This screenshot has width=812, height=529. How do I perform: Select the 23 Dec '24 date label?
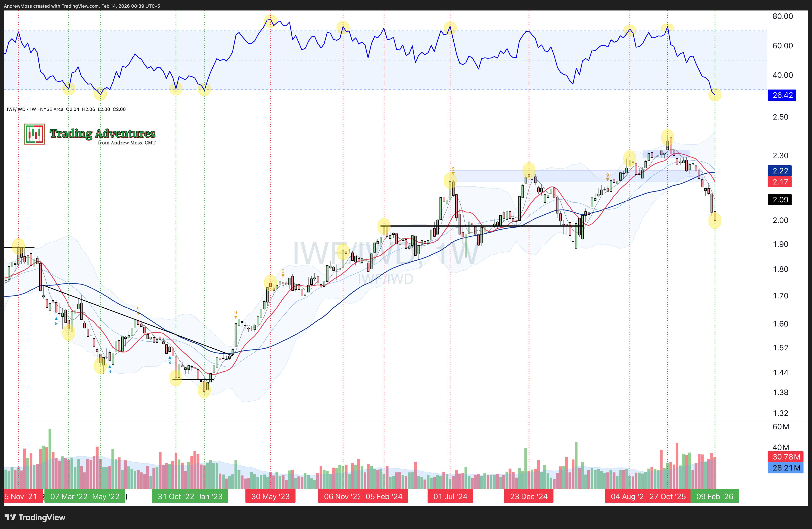tap(529, 496)
